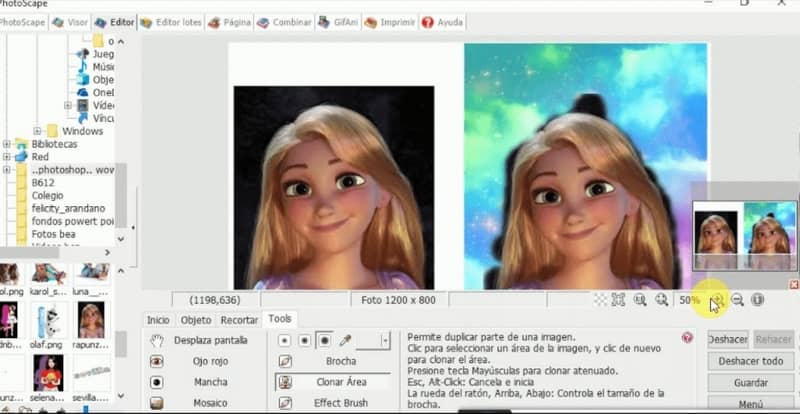Click the Deshacer button
Image resolution: width=800 pixels, height=414 pixels.
point(728,339)
